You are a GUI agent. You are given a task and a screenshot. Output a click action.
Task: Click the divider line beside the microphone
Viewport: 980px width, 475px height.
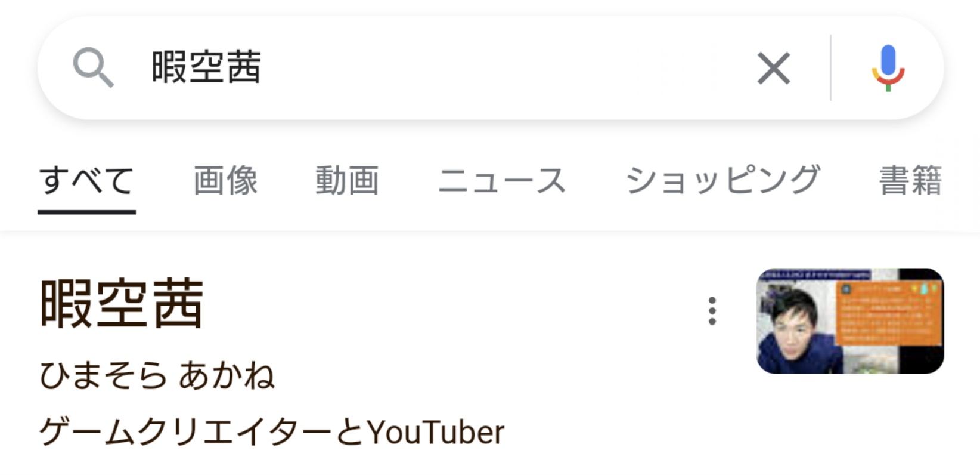830,68
